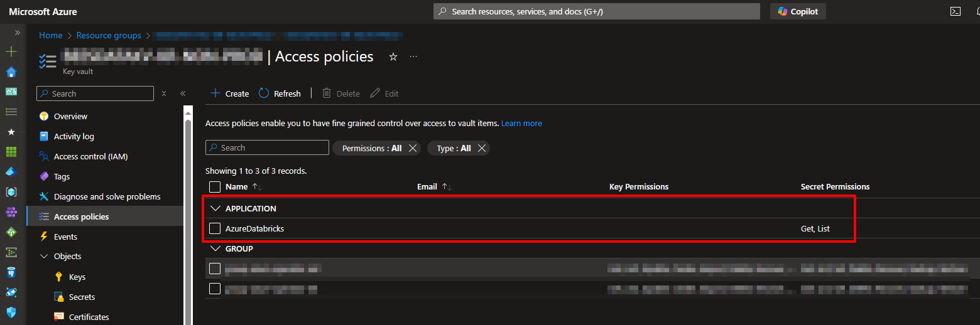Screen dimensions: 980x325
Task: Create a new access policy
Action: [x=229, y=93]
